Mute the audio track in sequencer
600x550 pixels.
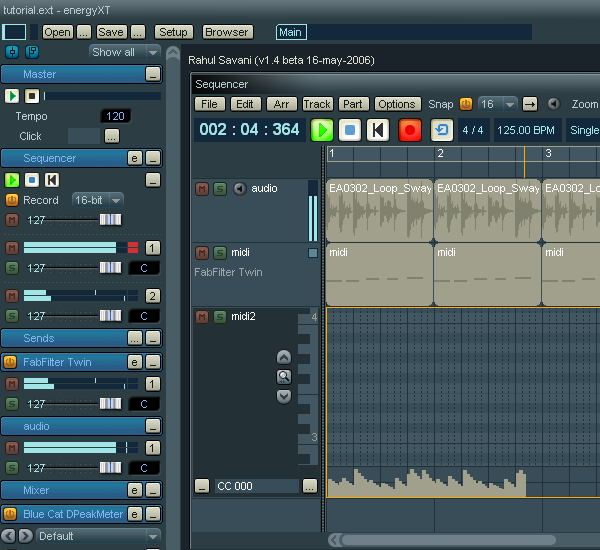pos(202,189)
